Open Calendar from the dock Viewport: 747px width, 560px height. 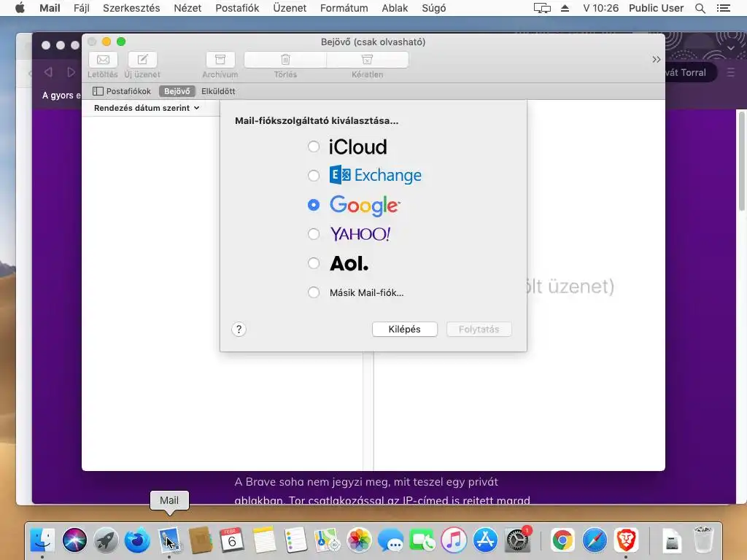pyautogui.click(x=232, y=540)
